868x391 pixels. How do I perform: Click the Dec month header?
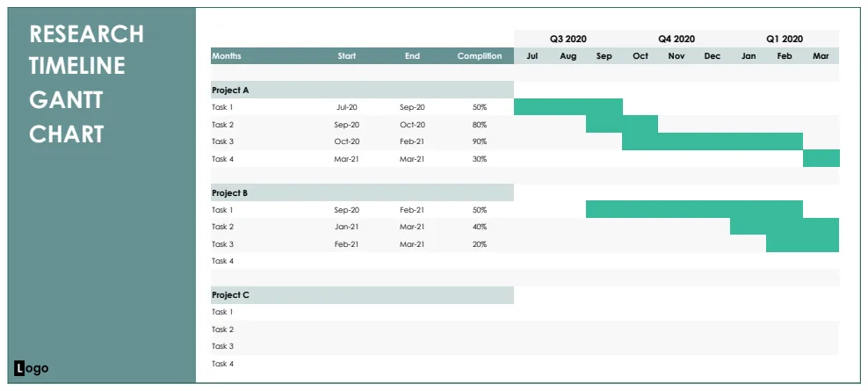point(712,56)
